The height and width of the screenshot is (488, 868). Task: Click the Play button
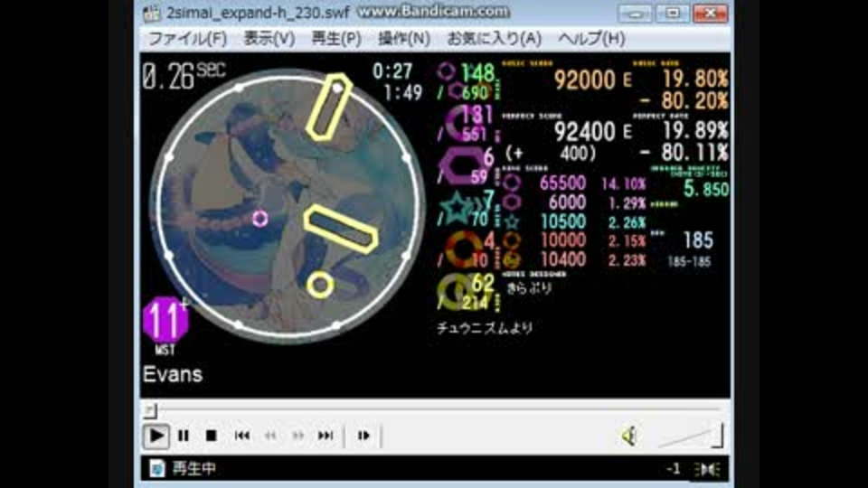click(x=156, y=436)
